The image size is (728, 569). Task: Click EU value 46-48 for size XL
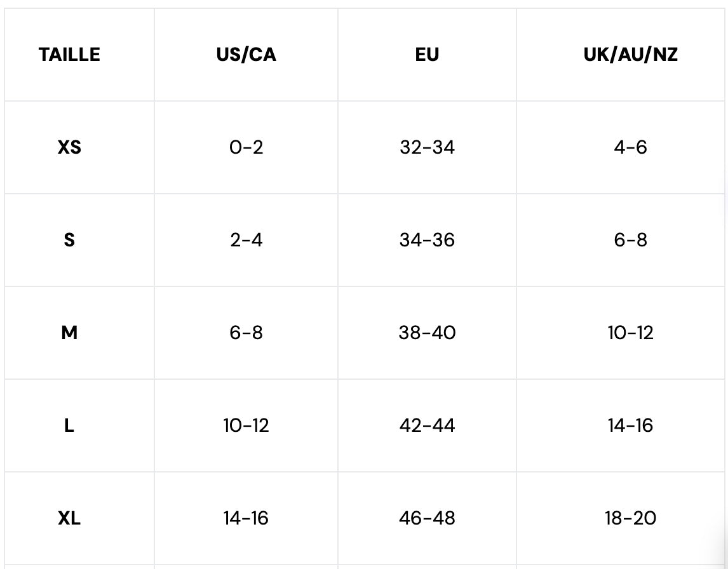click(x=427, y=518)
